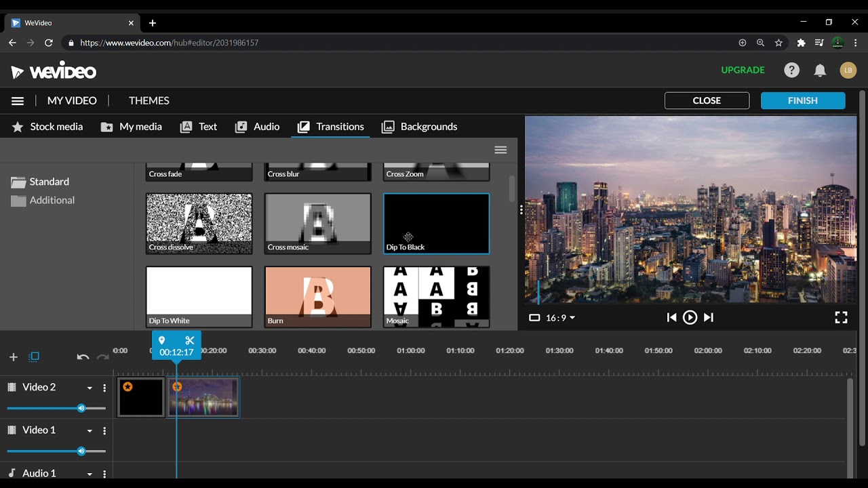This screenshot has height=488, width=868.
Task: Toggle the storyboard mode icon in the timeline toolbar
Action: [x=34, y=357]
